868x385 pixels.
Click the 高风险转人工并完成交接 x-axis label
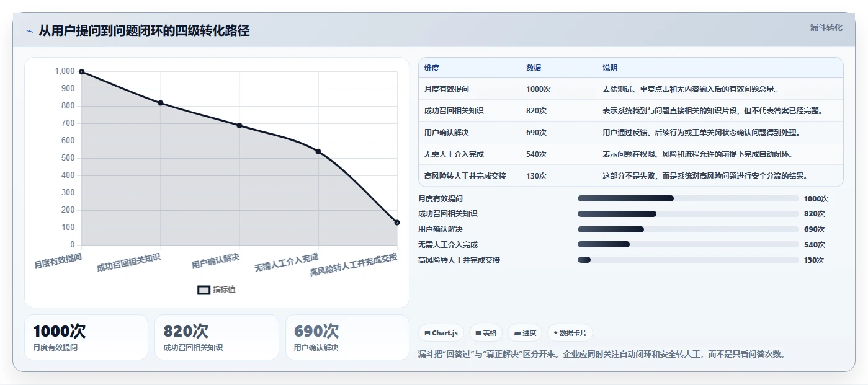pyautogui.click(x=354, y=265)
